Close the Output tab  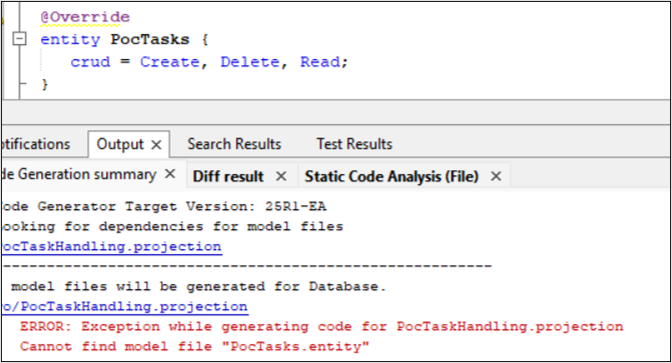point(156,145)
